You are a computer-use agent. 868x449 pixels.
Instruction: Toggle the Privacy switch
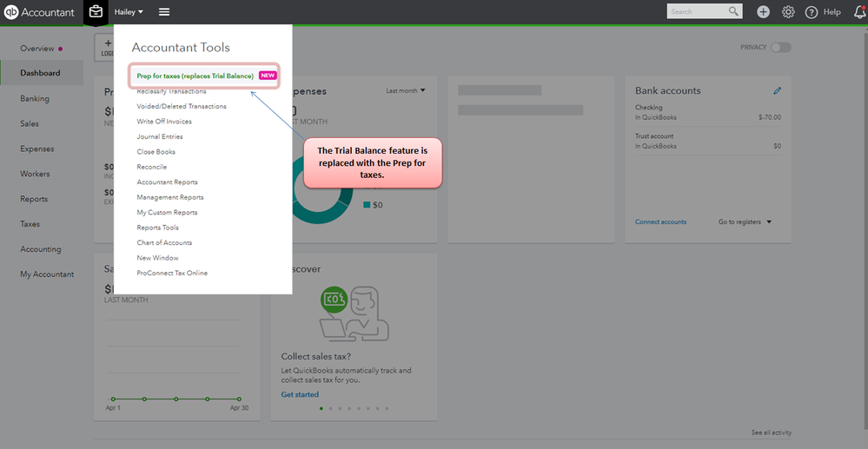(x=780, y=48)
